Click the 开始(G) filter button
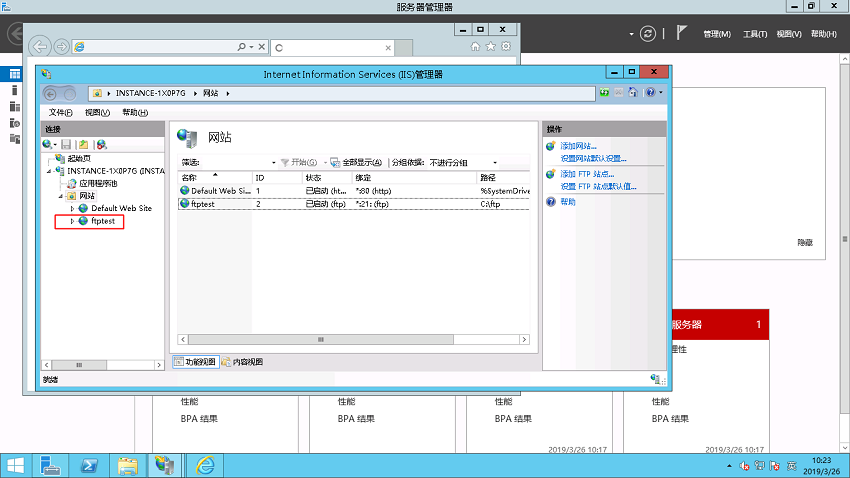The height and width of the screenshot is (478, 850). [299, 163]
